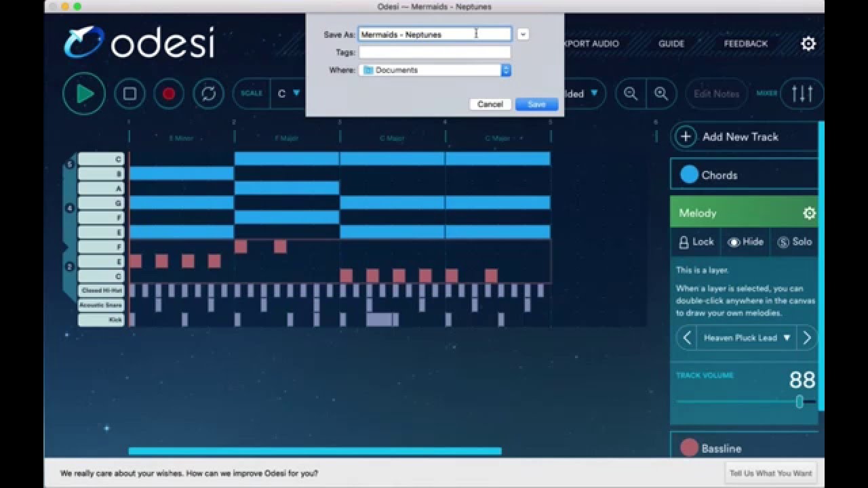Adjust the Track Volume slider handle

(x=800, y=401)
